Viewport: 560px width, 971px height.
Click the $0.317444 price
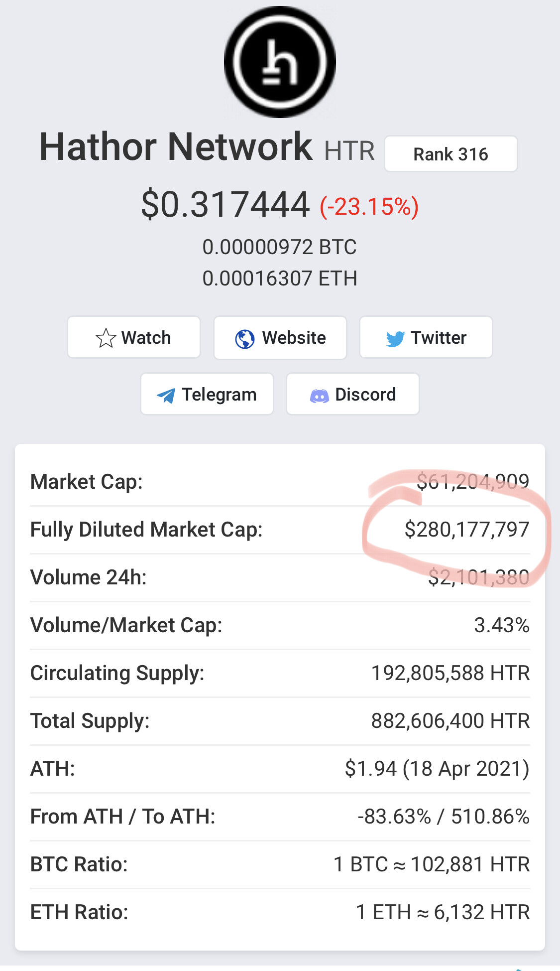225,205
